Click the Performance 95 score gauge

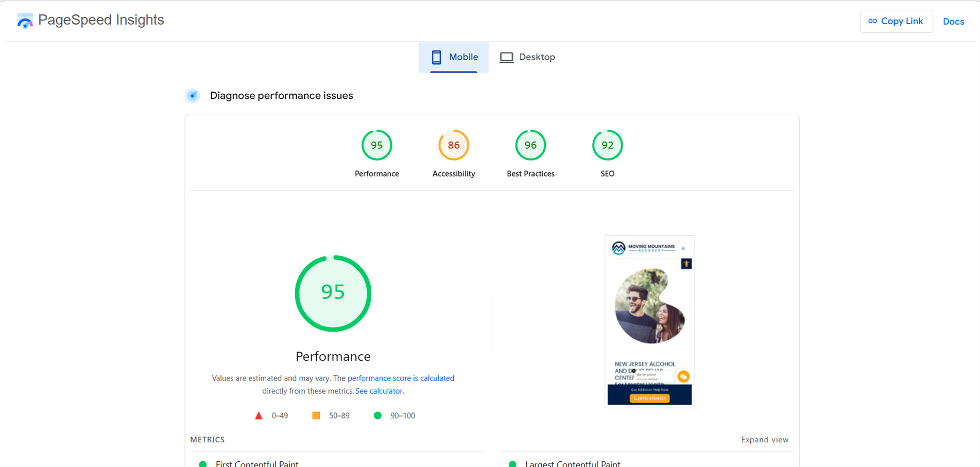[376, 146]
